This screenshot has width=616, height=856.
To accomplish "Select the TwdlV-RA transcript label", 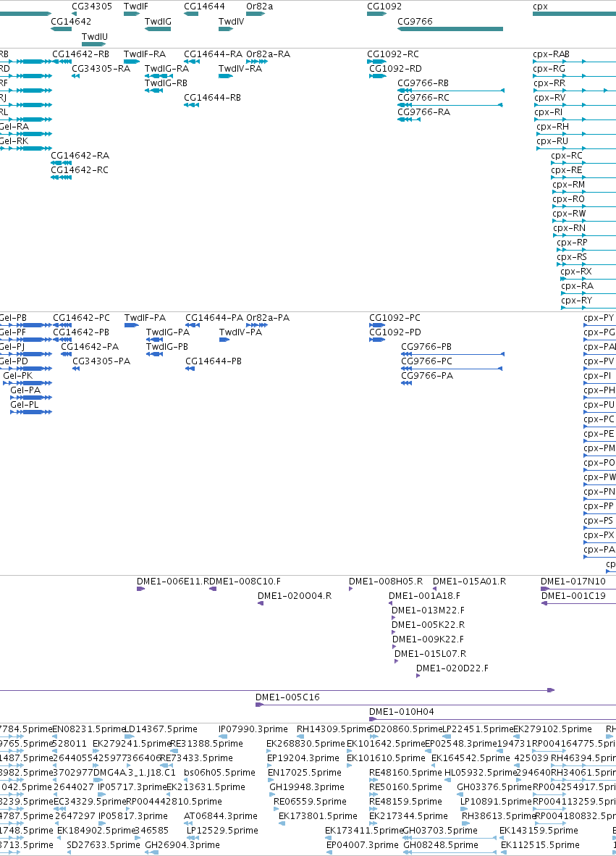I will 240,69.
